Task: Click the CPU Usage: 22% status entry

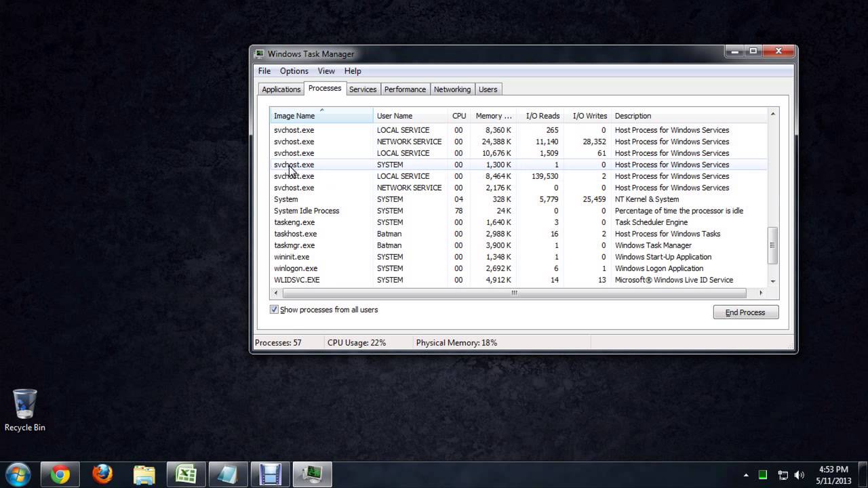Action: 357,343
